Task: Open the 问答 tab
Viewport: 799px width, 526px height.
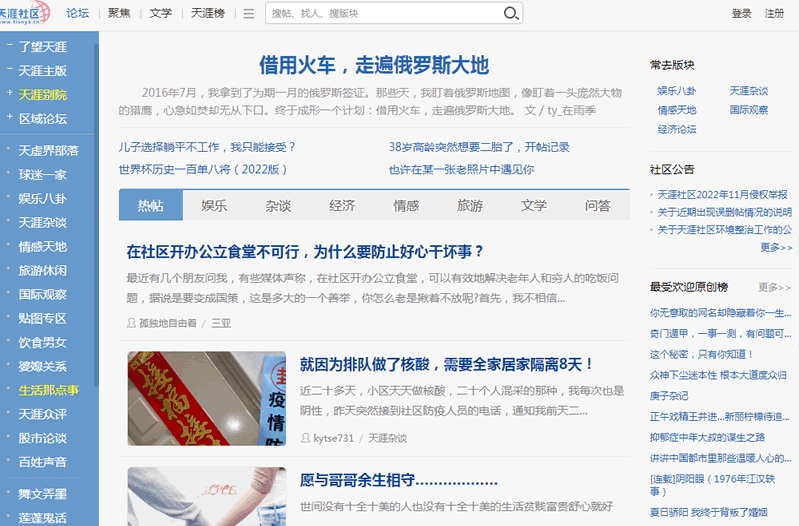Action: click(x=597, y=205)
